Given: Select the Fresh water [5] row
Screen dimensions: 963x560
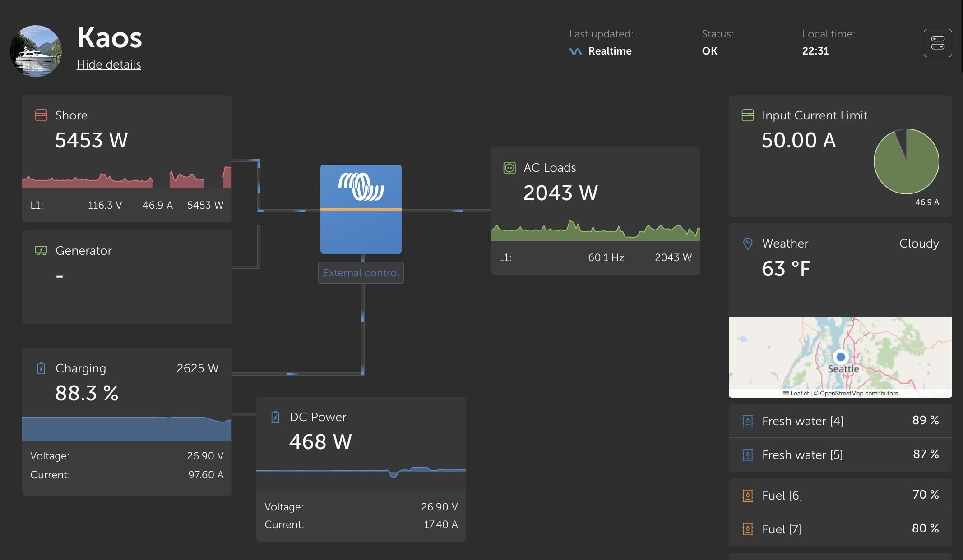Looking at the screenshot, I should pos(840,454).
